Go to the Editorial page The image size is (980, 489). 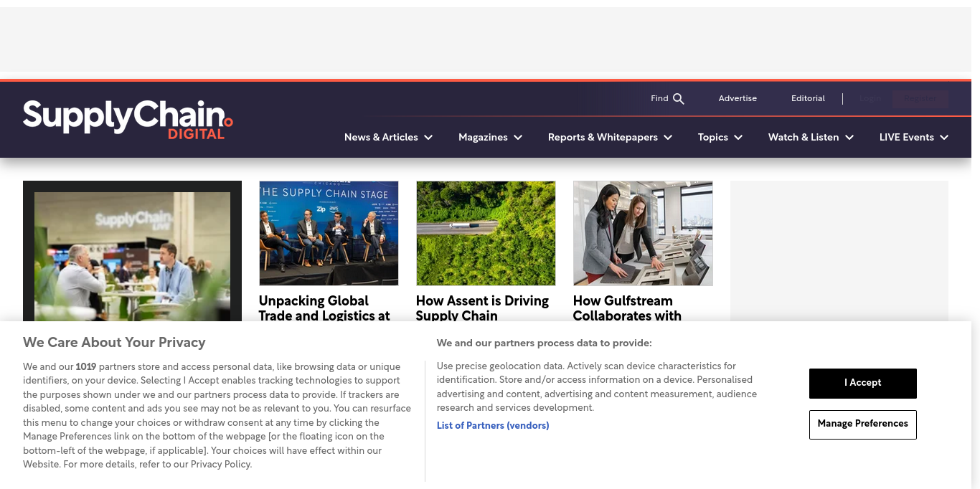pyautogui.click(x=808, y=99)
